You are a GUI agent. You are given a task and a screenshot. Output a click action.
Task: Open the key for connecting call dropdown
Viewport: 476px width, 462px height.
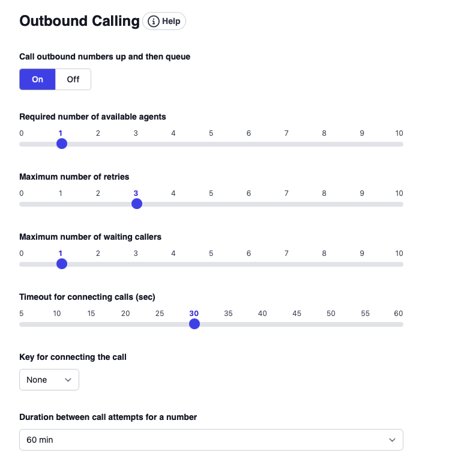point(49,380)
